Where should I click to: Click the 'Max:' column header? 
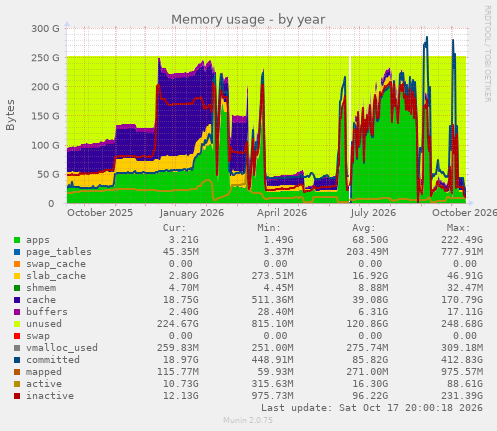click(459, 228)
